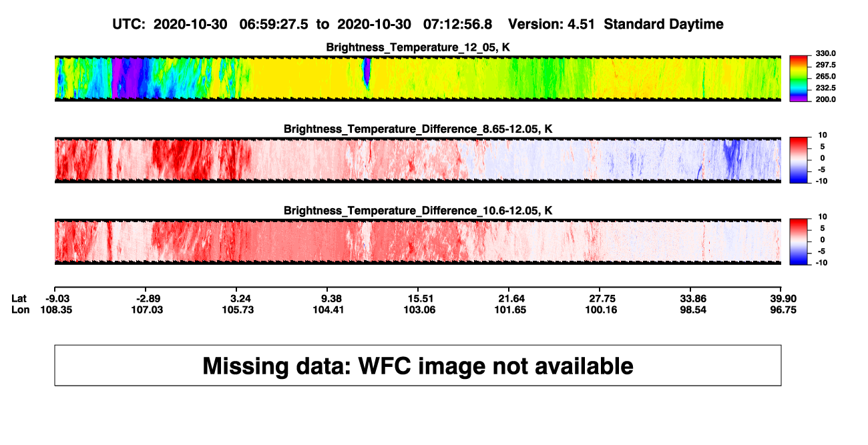
Task: Click latitude tick value -2.89
Action: click(x=148, y=298)
